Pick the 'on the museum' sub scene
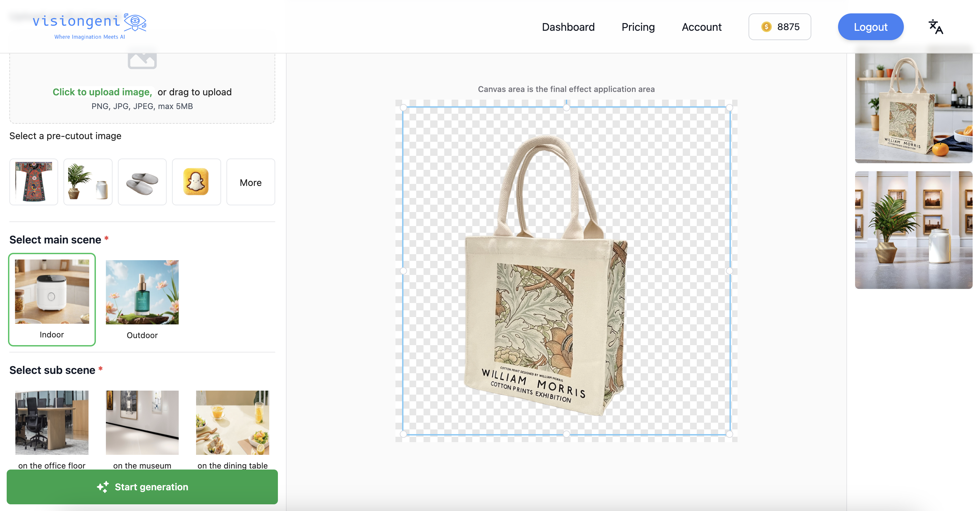 [142, 423]
